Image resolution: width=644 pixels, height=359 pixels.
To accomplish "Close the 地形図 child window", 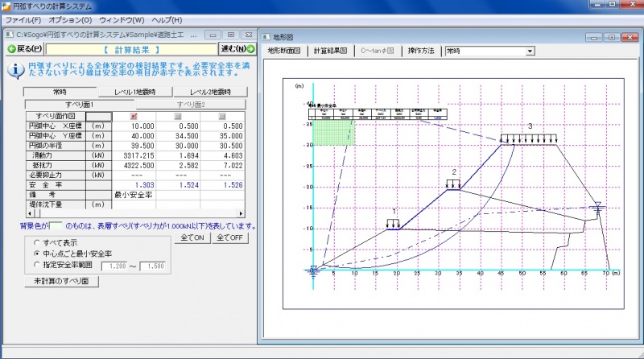I will click(x=630, y=37).
